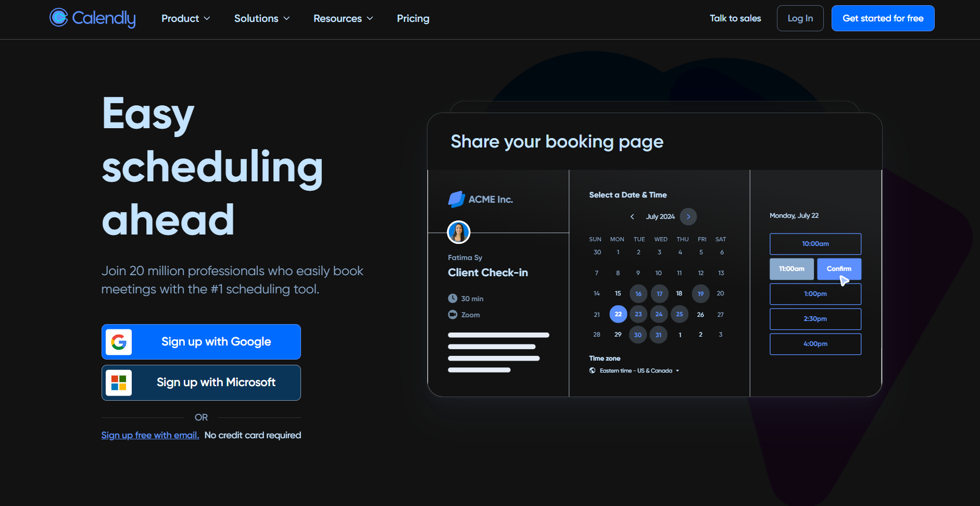Click the time zone globe icon
The width and height of the screenshot is (980, 506).
pyautogui.click(x=592, y=371)
